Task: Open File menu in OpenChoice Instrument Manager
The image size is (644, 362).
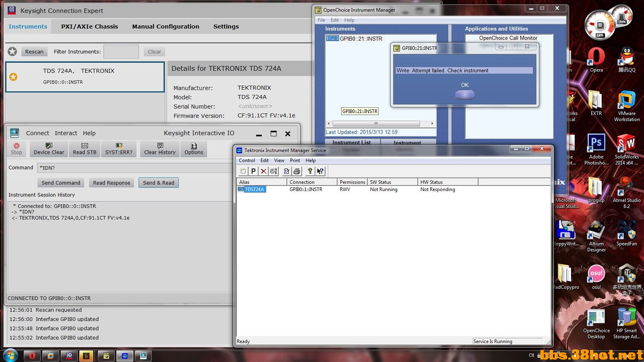Action: pyautogui.click(x=321, y=20)
